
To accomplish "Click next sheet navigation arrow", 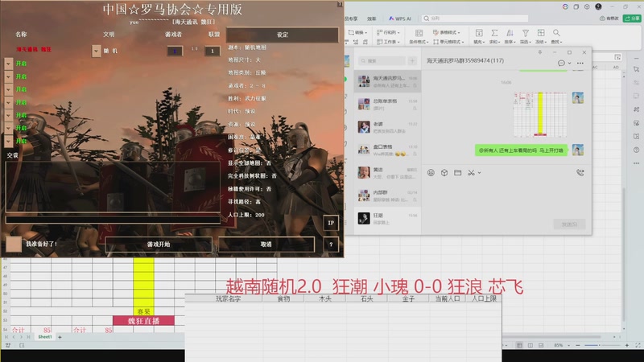I will point(22,337).
